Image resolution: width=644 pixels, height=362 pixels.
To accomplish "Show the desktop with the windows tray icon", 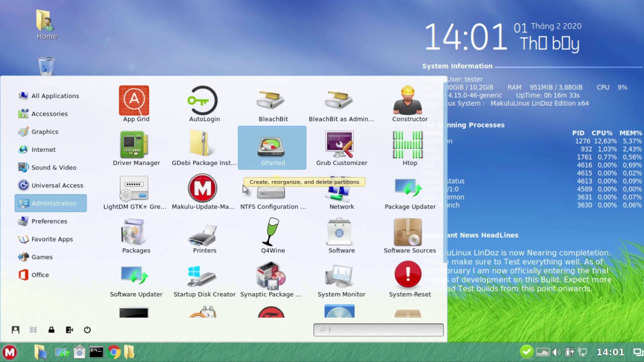I will tap(637, 352).
